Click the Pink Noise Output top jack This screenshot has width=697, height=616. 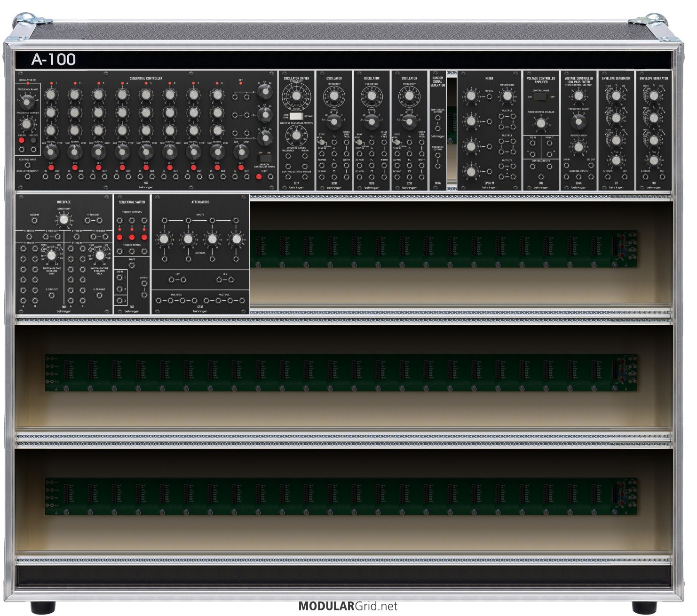tap(438, 155)
